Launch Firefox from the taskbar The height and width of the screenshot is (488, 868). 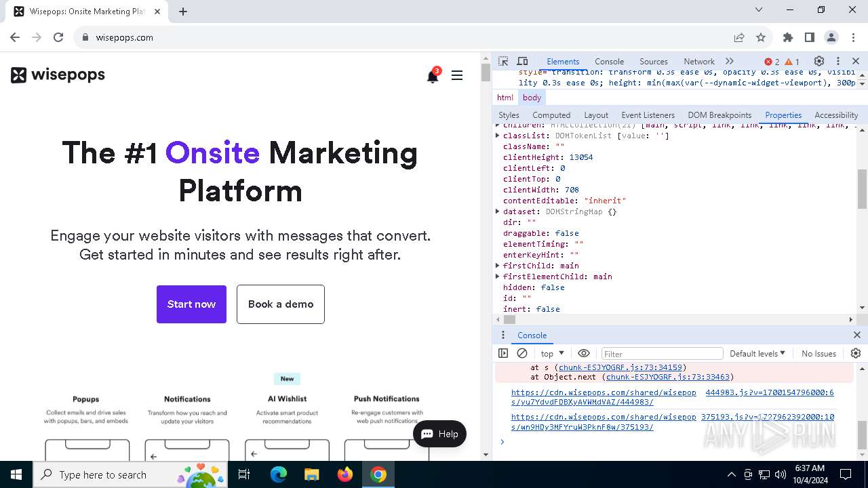345,474
